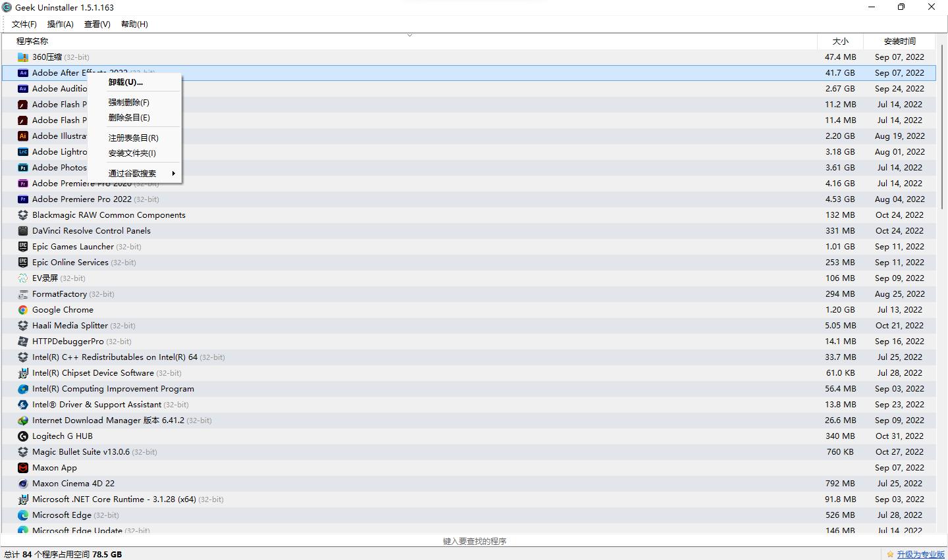948x560 pixels.
Task: Select the Blackmagic RAW Common Components row
Action: pos(469,215)
